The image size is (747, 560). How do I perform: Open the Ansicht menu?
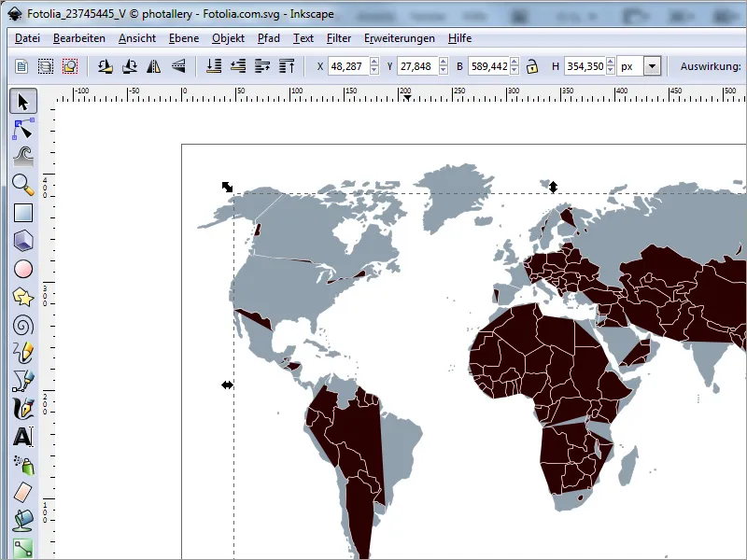click(x=137, y=38)
